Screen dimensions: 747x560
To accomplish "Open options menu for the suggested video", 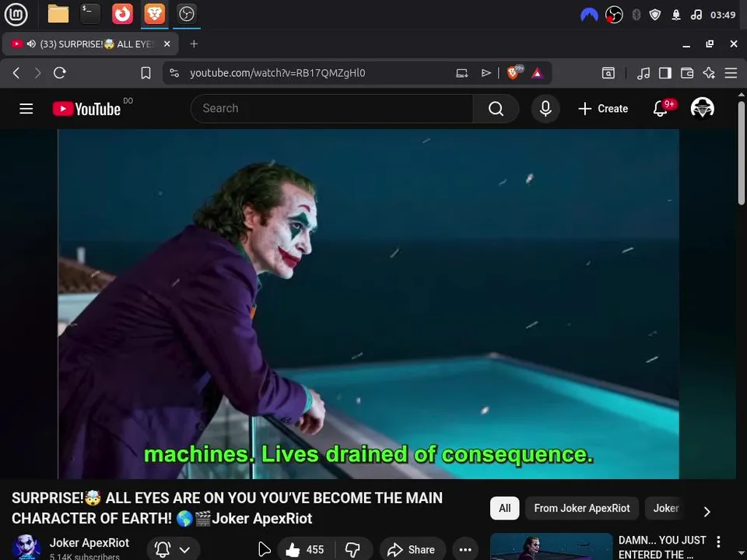I will (x=718, y=541).
